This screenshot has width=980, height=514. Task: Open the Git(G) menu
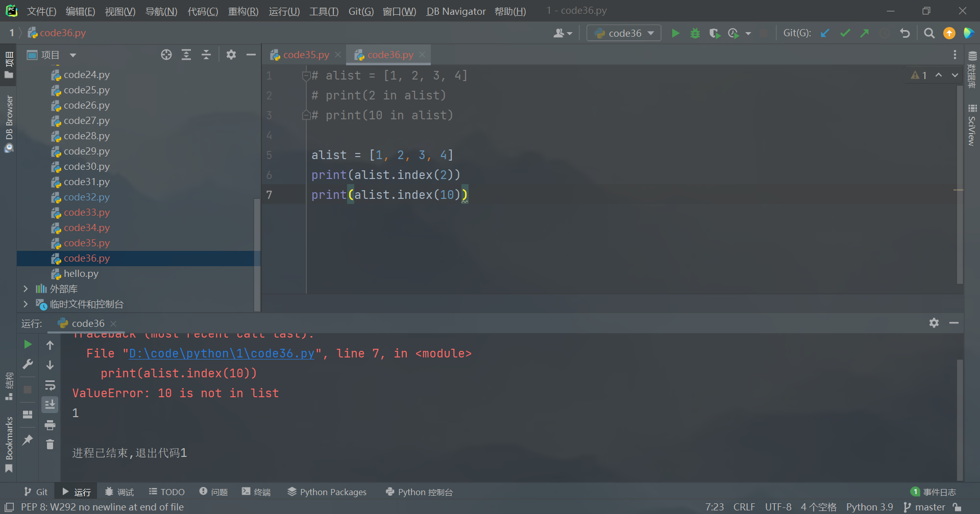tap(361, 11)
